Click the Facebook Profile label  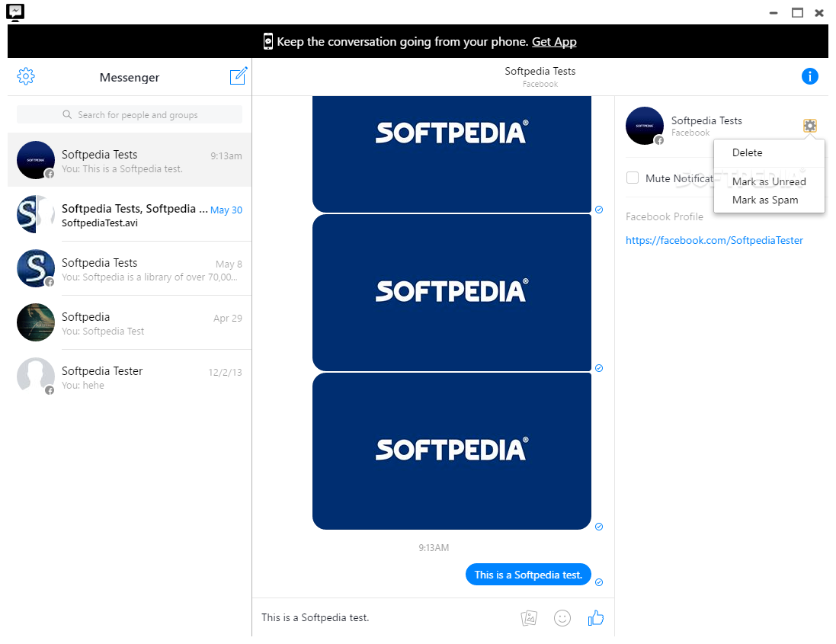[x=665, y=217]
